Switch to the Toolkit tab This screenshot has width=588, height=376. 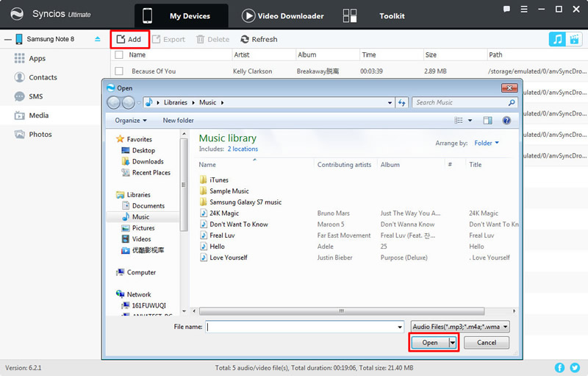[374, 15]
